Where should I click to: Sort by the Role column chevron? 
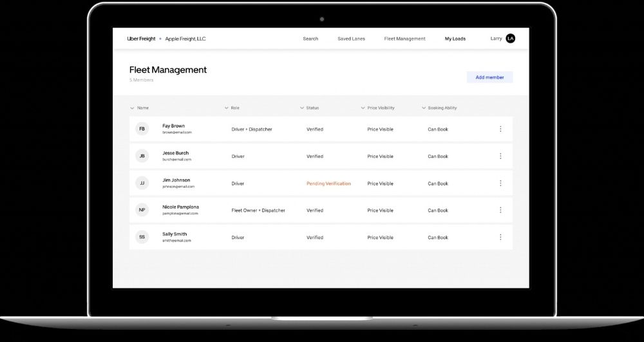[226, 108]
